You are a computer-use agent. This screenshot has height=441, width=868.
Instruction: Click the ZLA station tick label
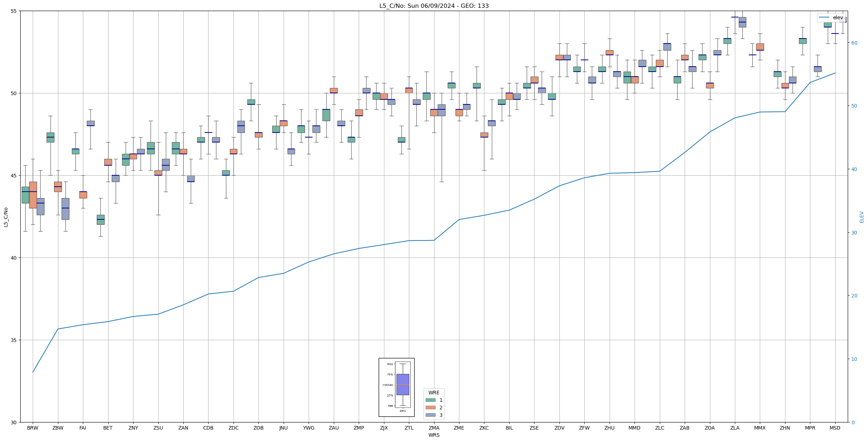click(735, 428)
